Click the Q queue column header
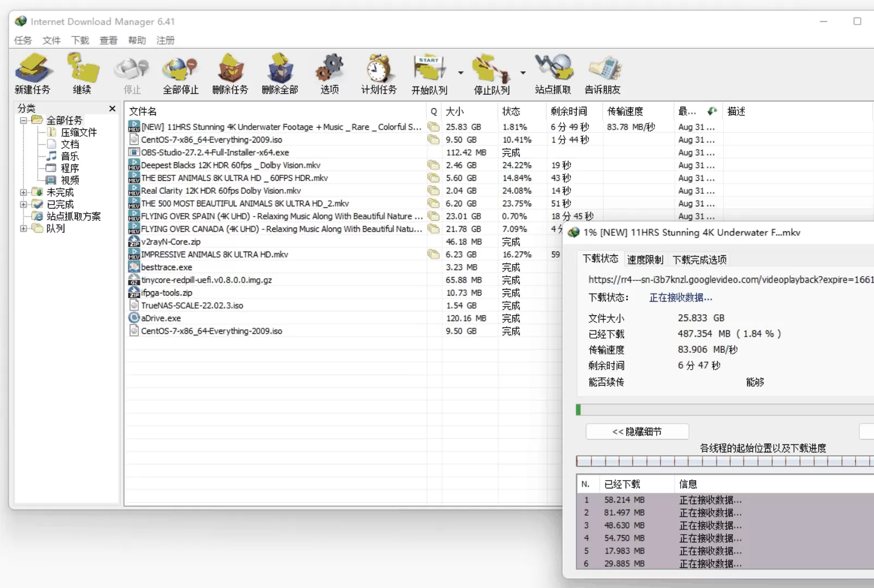The height and width of the screenshot is (588, 874). tap(434, 112)
